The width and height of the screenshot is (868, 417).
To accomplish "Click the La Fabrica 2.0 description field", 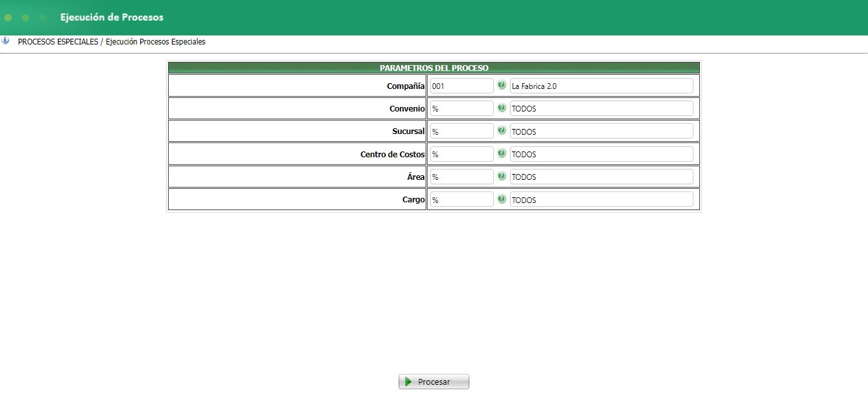I will pyautogui.click(x=601, y=86).
